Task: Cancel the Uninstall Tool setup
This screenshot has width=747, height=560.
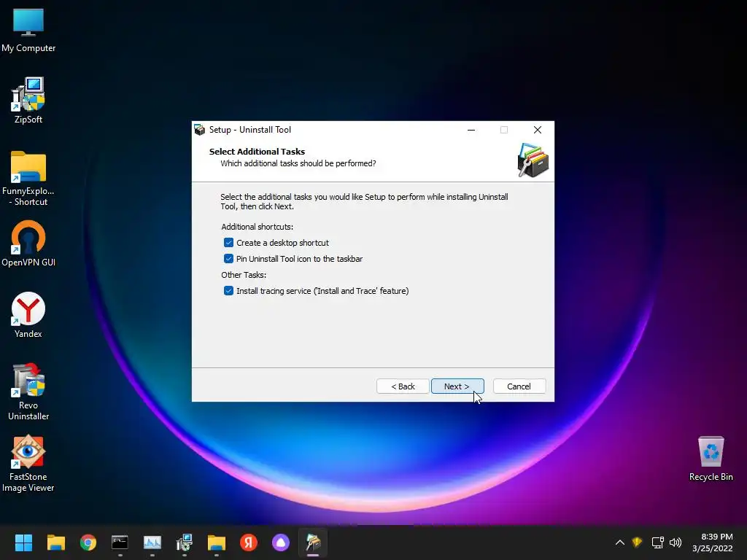Action: click(519, 386)
